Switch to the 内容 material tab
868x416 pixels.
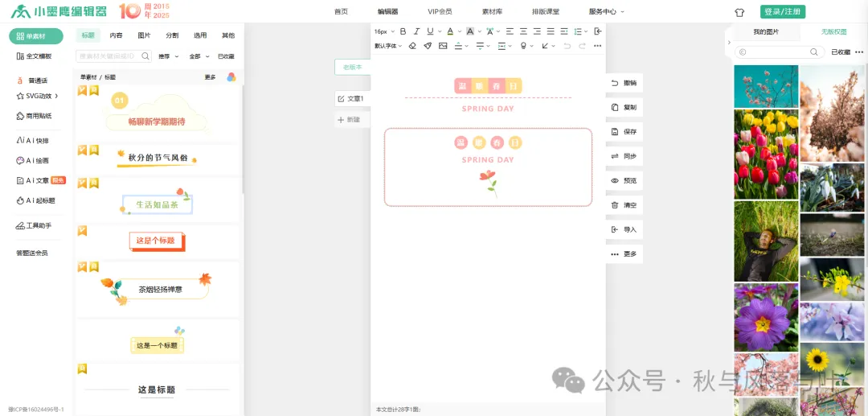click(117, 35)
